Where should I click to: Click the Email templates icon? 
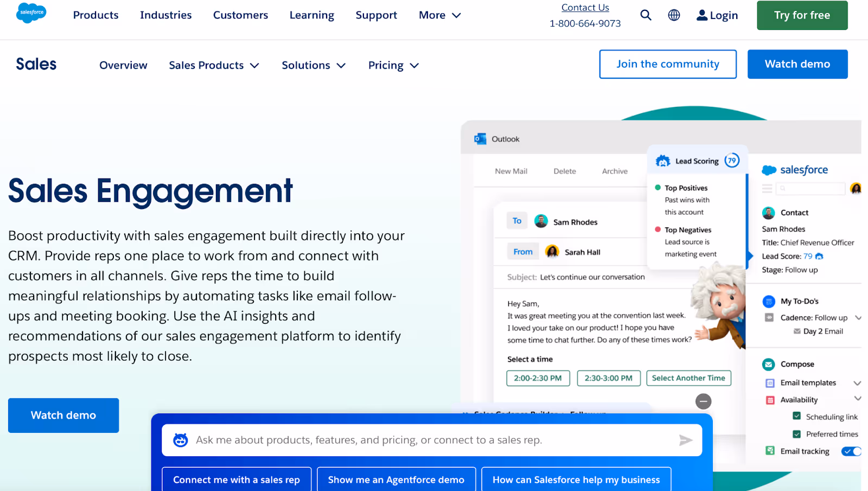click(x=770, y=383)
